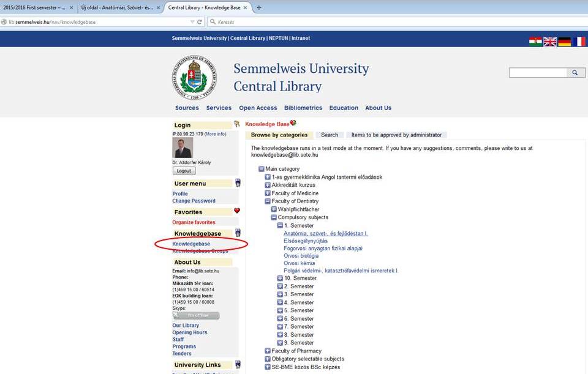Expand the 6. Semester node
The image size is (588, 374).
point(280,318)
